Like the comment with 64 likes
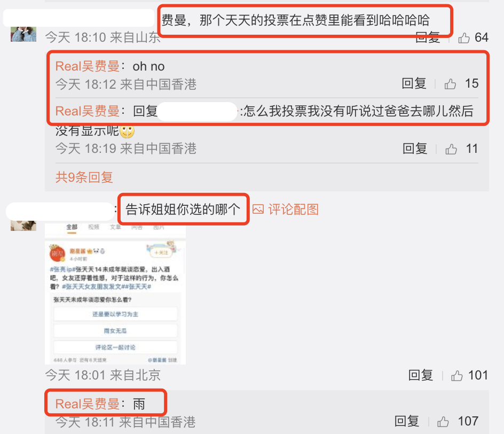The width and height of the screenshot is (504, 434). pyautogui.click(x=464, y=38)
